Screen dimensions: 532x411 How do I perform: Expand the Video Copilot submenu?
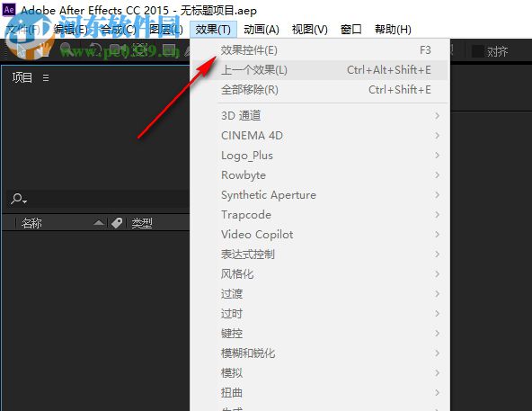(320, 235)
